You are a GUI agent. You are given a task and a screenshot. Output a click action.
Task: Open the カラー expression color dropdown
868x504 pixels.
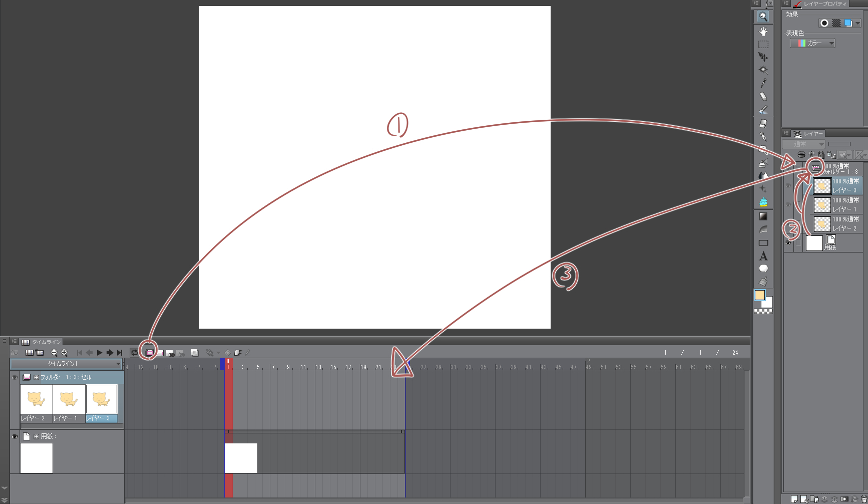point(812,43)
